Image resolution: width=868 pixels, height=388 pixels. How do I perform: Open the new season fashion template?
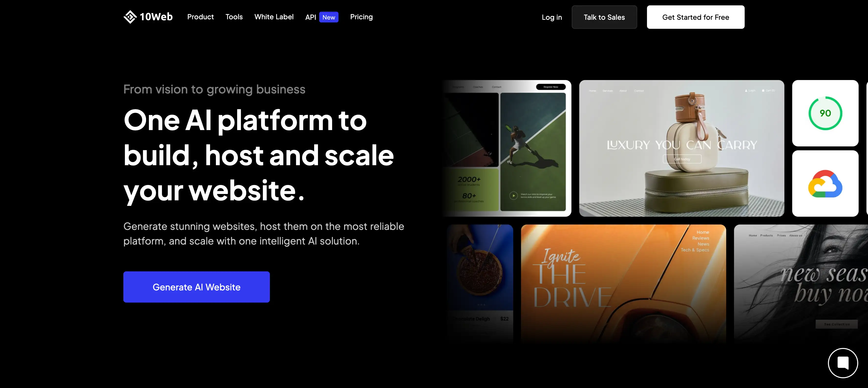[801, 284]
